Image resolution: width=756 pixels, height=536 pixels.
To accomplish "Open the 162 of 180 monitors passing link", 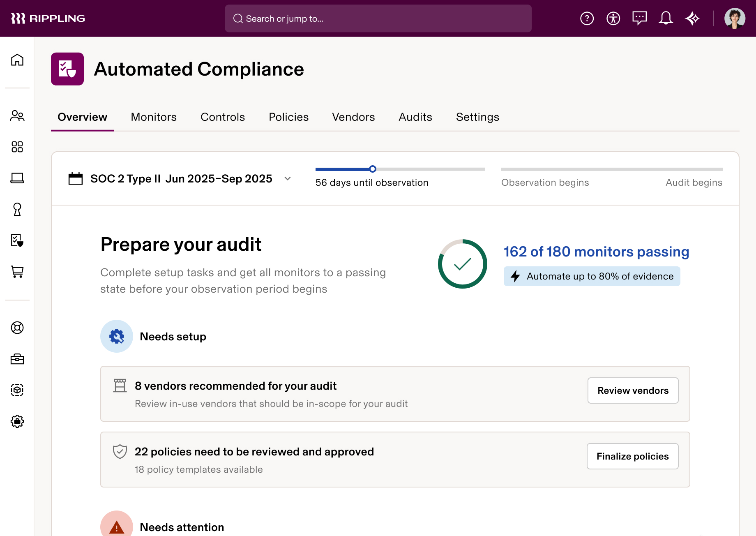I will pos(596,252).
